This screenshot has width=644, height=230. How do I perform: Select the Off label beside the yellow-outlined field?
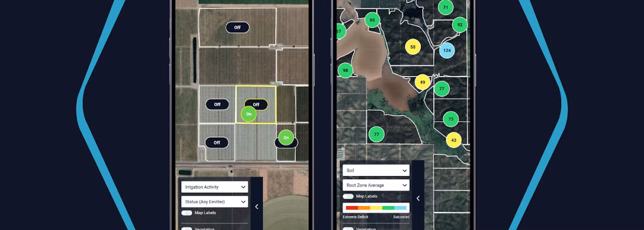coord(217,104)
